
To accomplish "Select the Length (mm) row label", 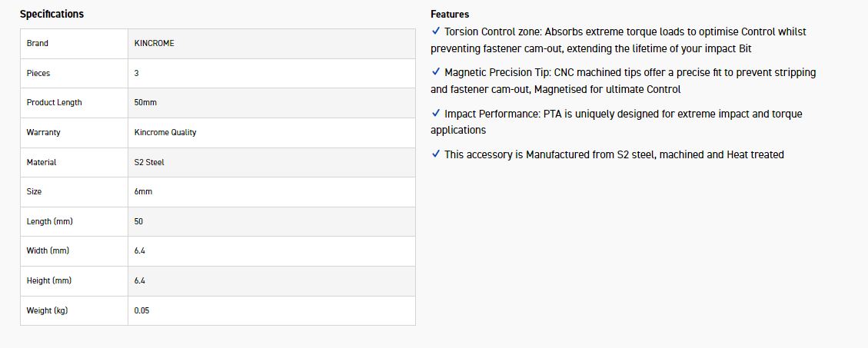I will click(49, 221).
